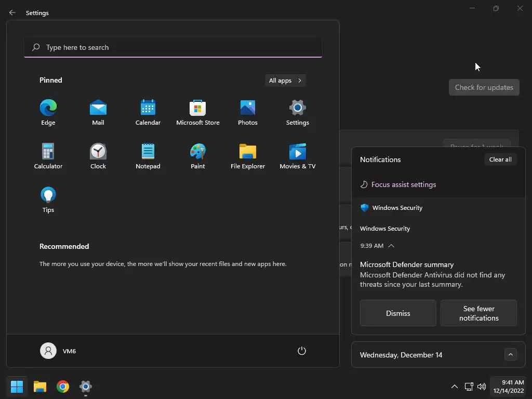Click the Recommended heading

64,246
